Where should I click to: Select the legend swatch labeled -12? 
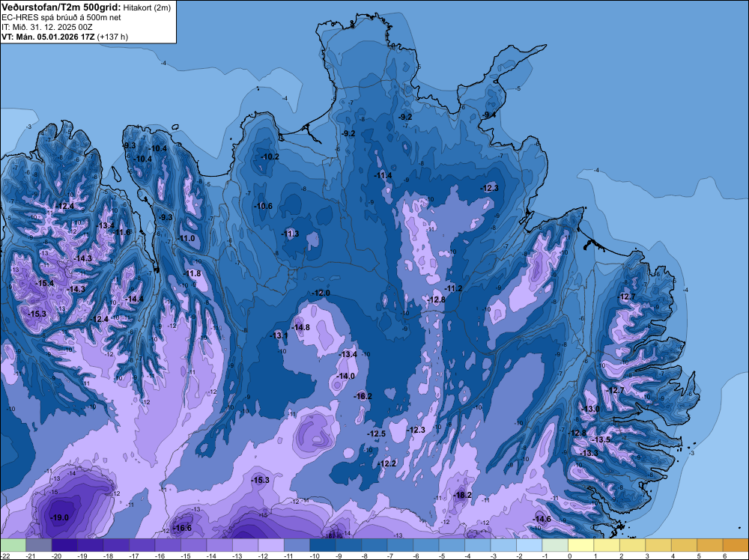point(271,545)
